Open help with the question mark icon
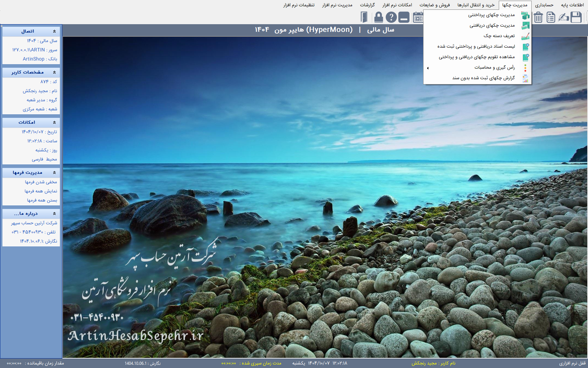This screenshot has width=588, height=368. pos(391,17)
